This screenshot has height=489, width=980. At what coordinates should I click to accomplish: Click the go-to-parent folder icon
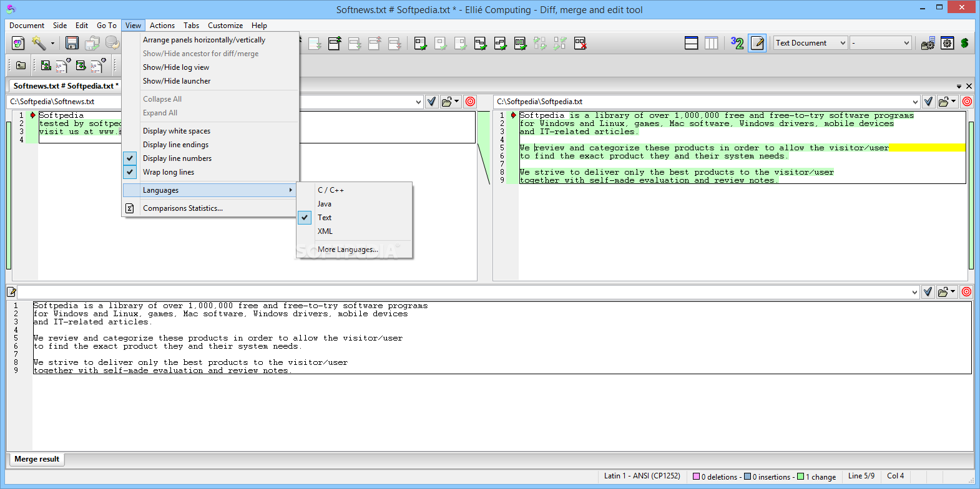click(21, 65)
